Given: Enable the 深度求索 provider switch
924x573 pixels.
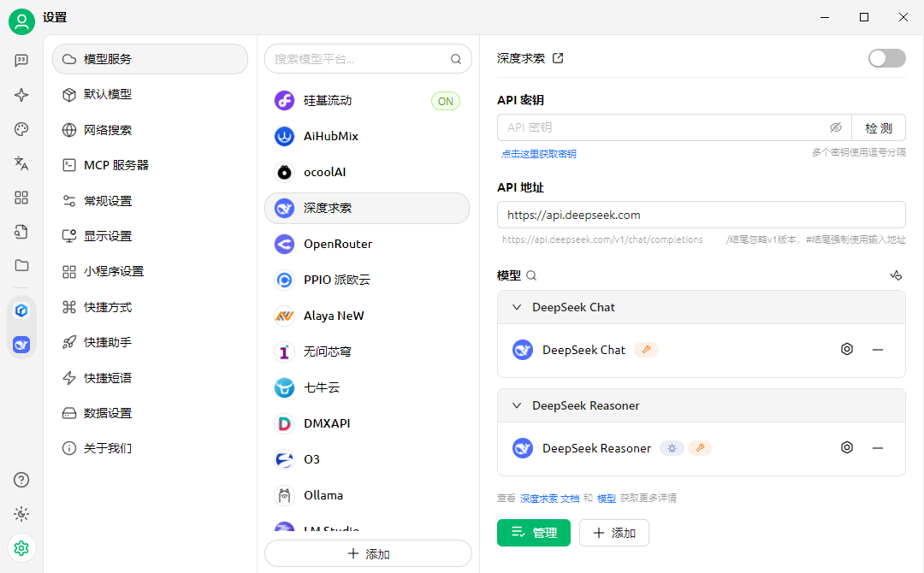Looking at the screenshot, I should 887,58.
